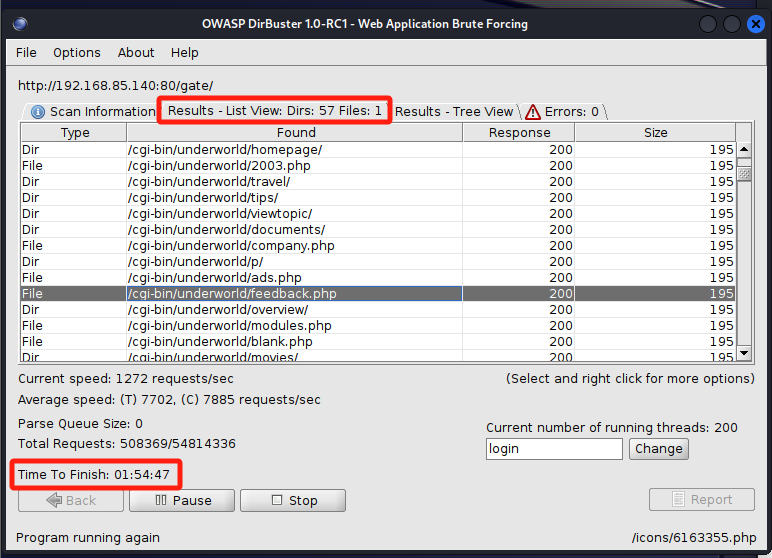Open the Options menu
The height and width of the screenshot is (558, 772).
(x=77, y=52)
